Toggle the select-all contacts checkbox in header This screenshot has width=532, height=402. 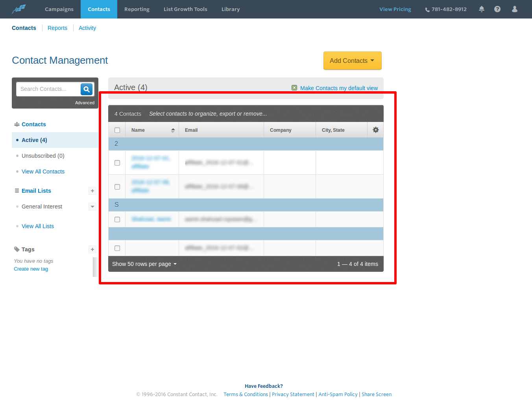[117, 130]
